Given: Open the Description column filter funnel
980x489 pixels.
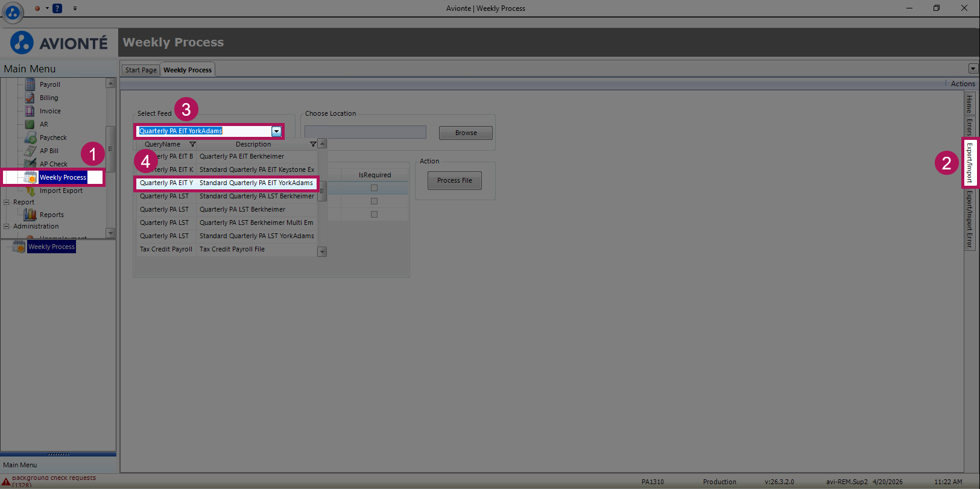Looking at the screenshot, I should coord(313,144).
